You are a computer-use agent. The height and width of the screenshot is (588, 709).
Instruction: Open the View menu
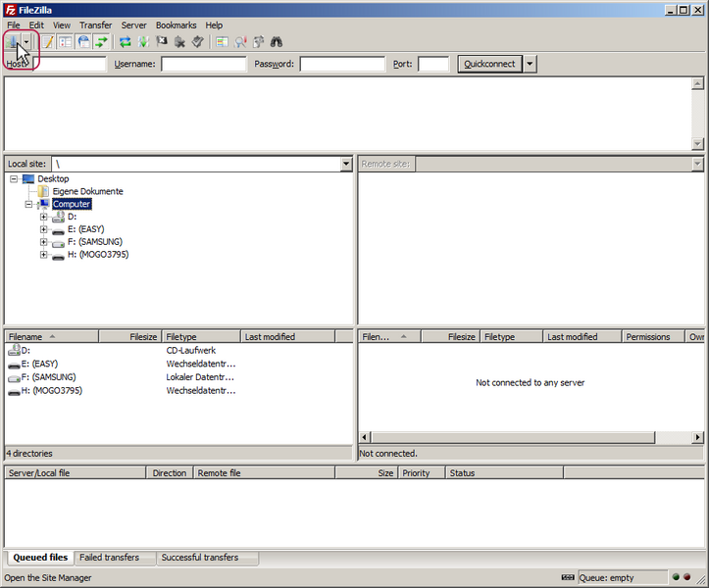click(x=62, y=25)
